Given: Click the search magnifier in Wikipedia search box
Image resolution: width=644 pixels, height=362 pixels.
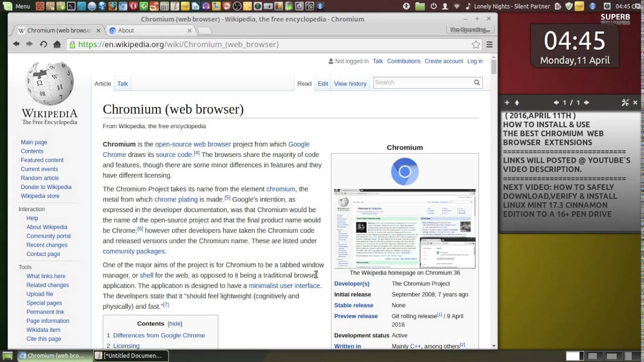Looking at the screenshot, I should pyautogui.click(x=476, y=82).
